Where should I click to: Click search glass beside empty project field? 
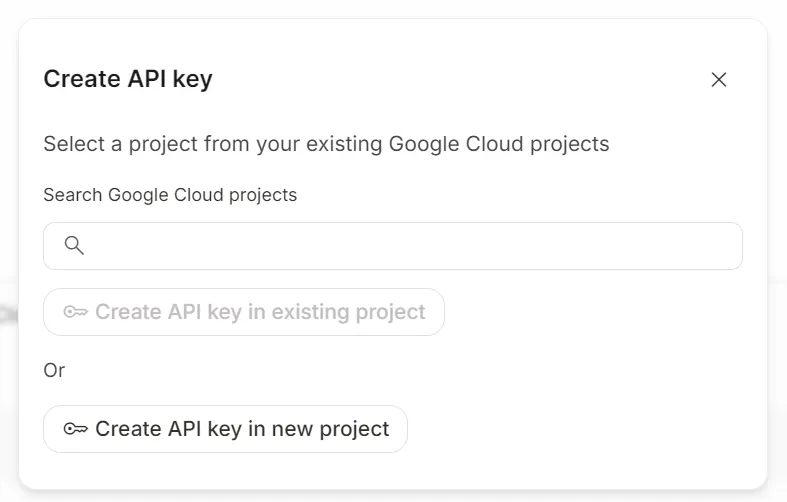[74, 246]
